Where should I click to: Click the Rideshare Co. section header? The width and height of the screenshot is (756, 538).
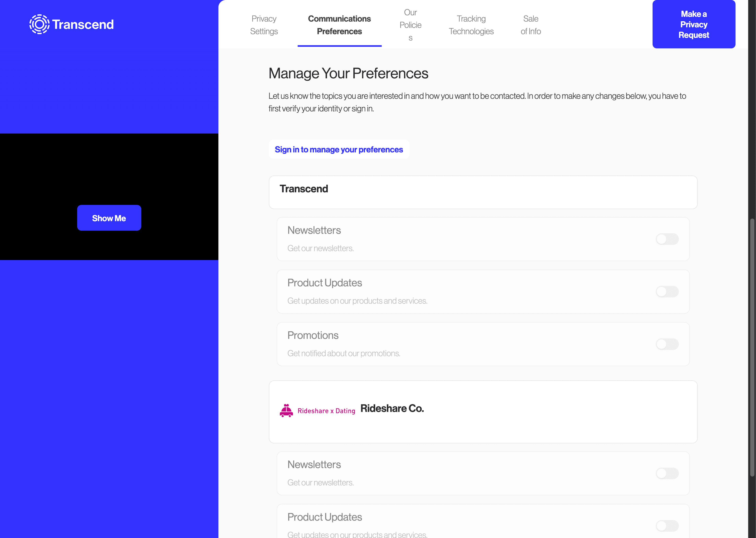pyautogui.click(x=392, y=408)
